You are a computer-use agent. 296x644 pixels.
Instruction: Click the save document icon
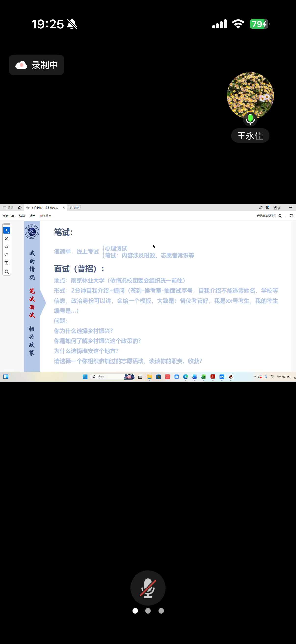click(291, 216)
